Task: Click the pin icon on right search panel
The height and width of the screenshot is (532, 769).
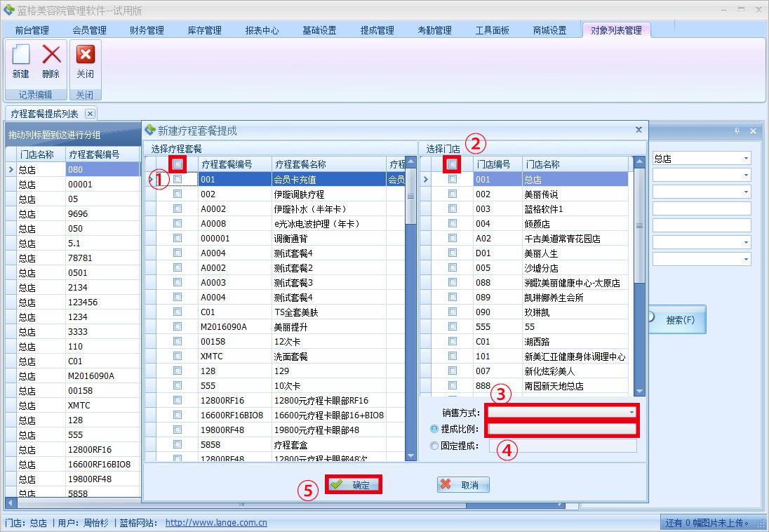Action: click(x=737, y=131)
